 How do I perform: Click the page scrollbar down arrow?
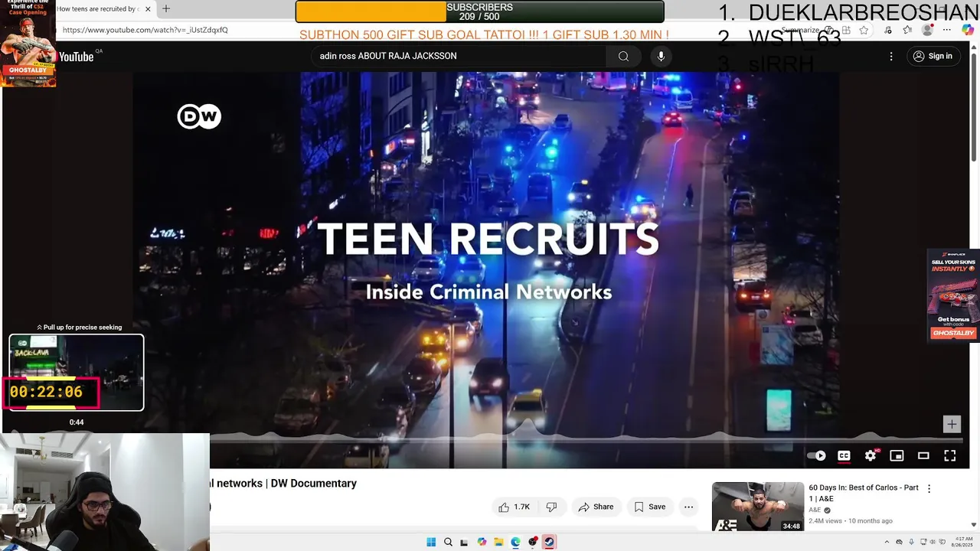point(975,525)
